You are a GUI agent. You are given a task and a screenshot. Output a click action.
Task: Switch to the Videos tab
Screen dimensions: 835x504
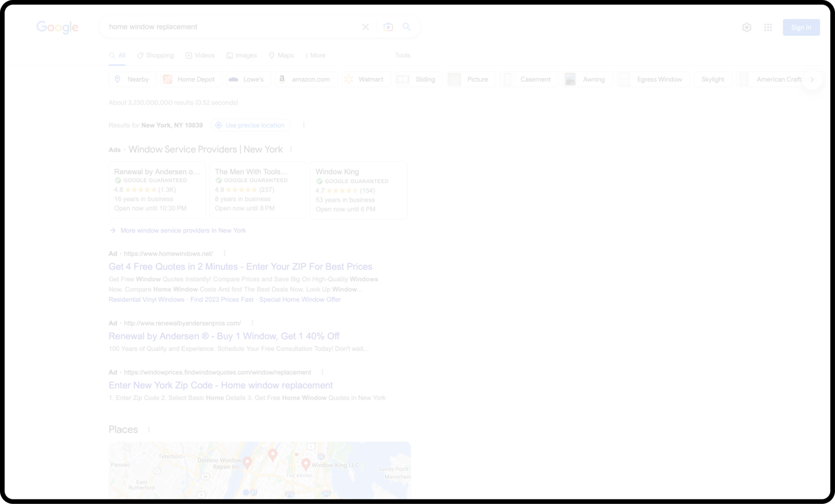point(200,56)
